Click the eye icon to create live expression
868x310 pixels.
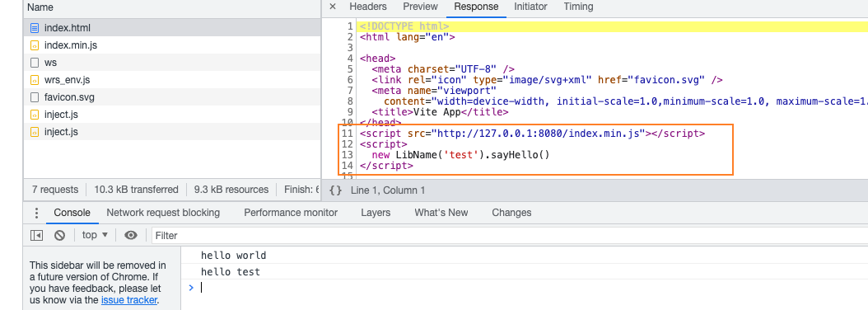pos(131,235)
